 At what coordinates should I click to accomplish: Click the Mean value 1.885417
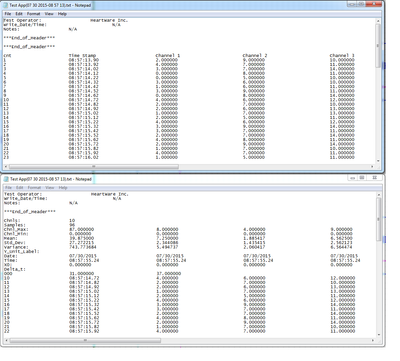(254, 238)
